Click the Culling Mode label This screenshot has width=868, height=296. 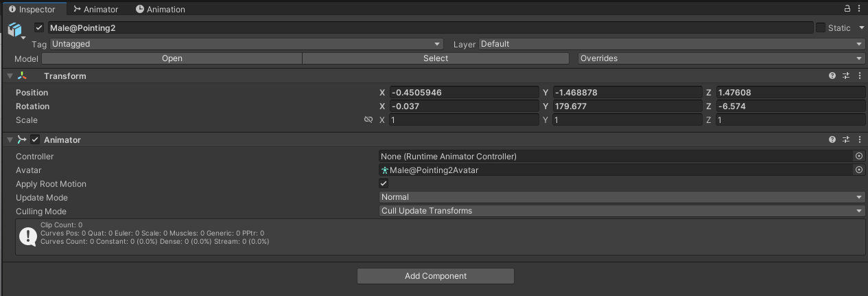point(41,212)
